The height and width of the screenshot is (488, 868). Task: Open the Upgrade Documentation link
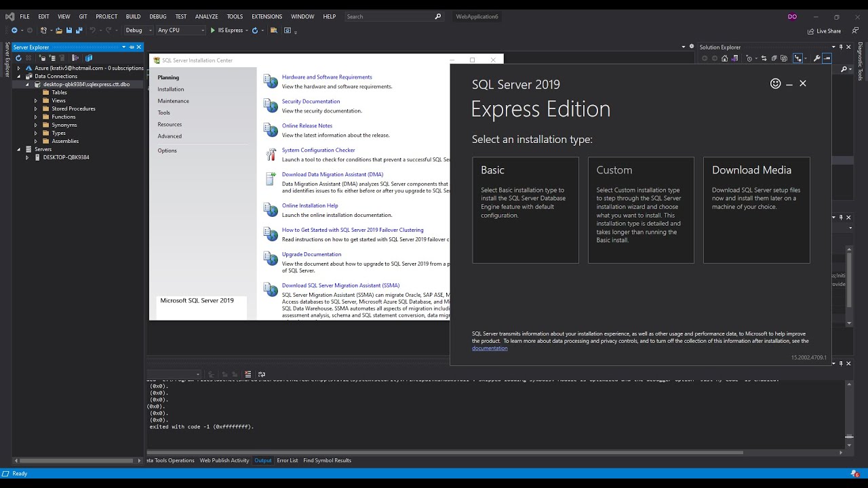coord(311,254)
